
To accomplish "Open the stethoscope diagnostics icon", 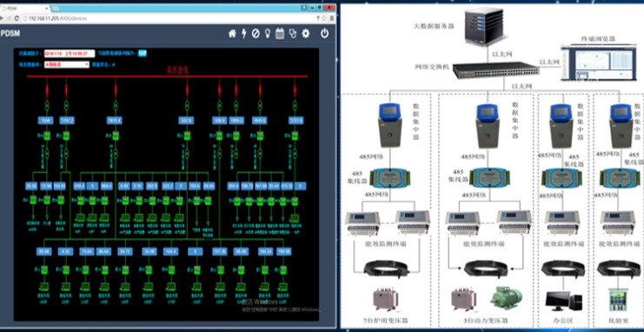I will pos(292,34).
